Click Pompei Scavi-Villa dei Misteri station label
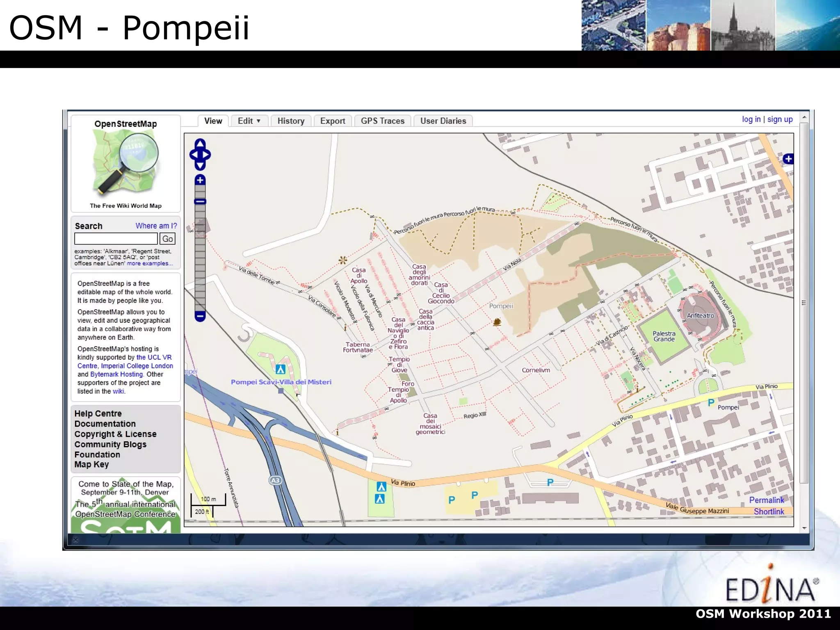 (281, 382)
